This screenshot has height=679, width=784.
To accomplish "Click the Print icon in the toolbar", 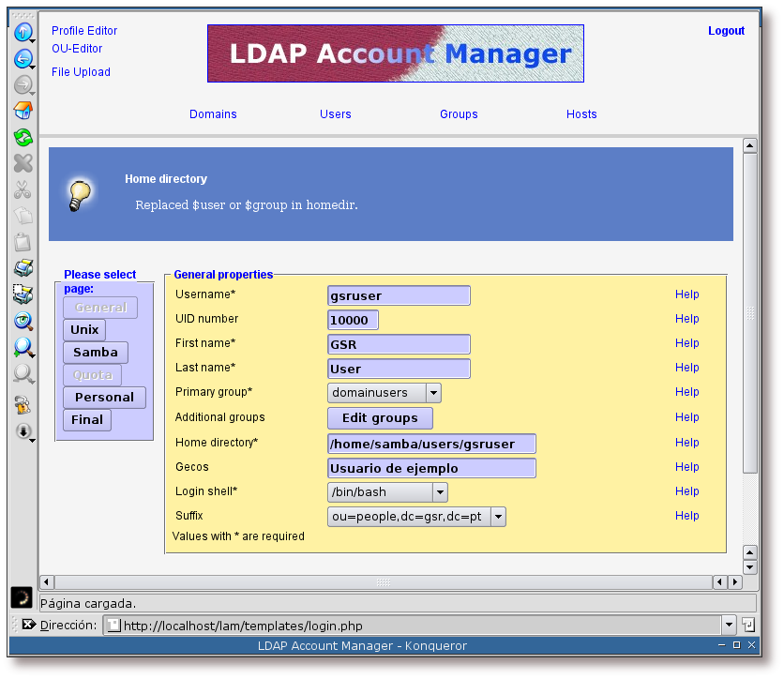I will [x=23, y=268].
